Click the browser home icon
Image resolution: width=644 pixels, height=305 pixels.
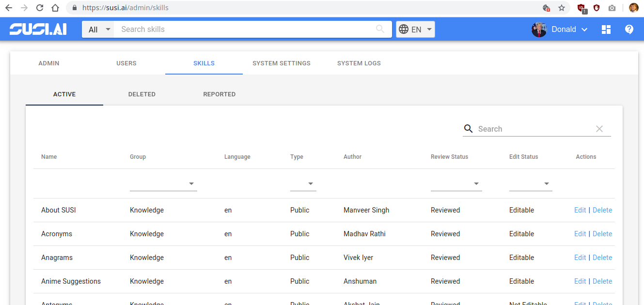(x=55, y=7)
